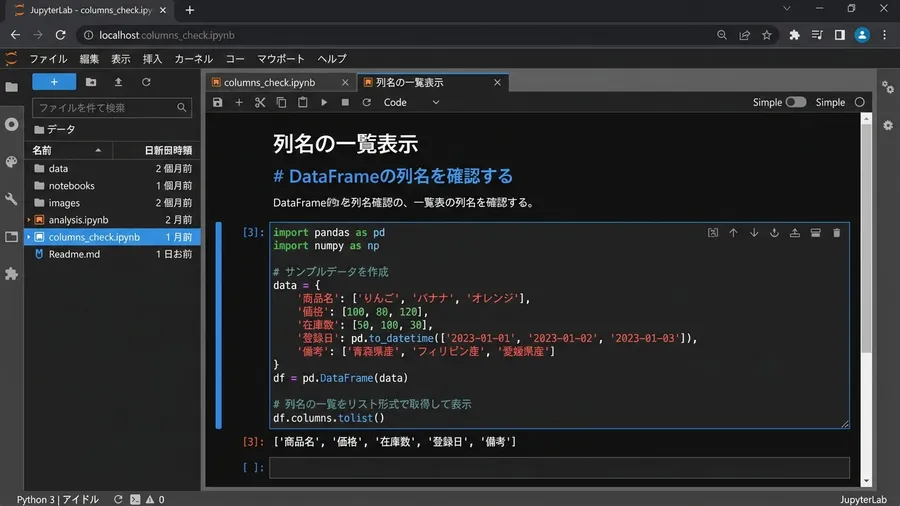
Task: Open Readme.md file
Action: pyautogui.click(x=112, y=254)
